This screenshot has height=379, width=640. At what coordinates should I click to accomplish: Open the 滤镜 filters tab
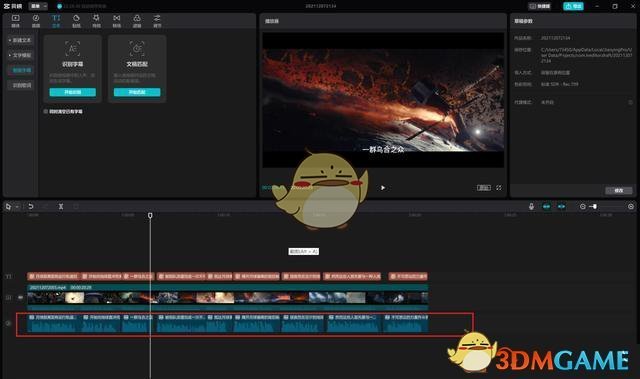tap(137, 21)
